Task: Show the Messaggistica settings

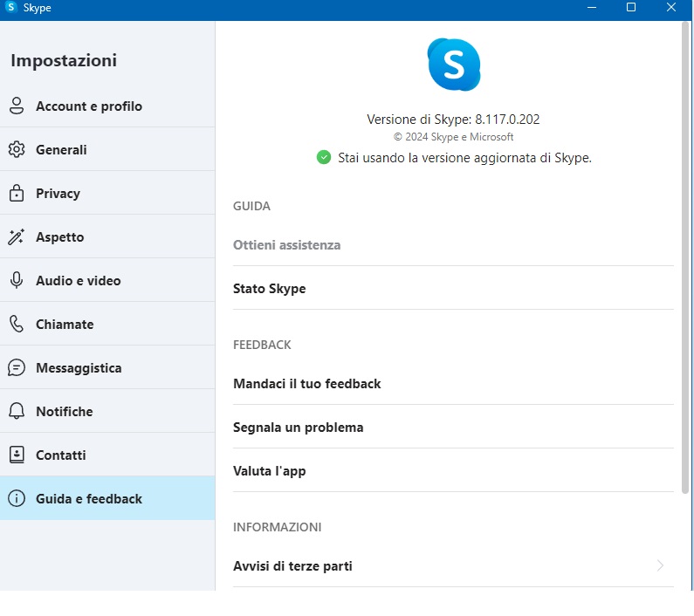Action: click(107, 367)
